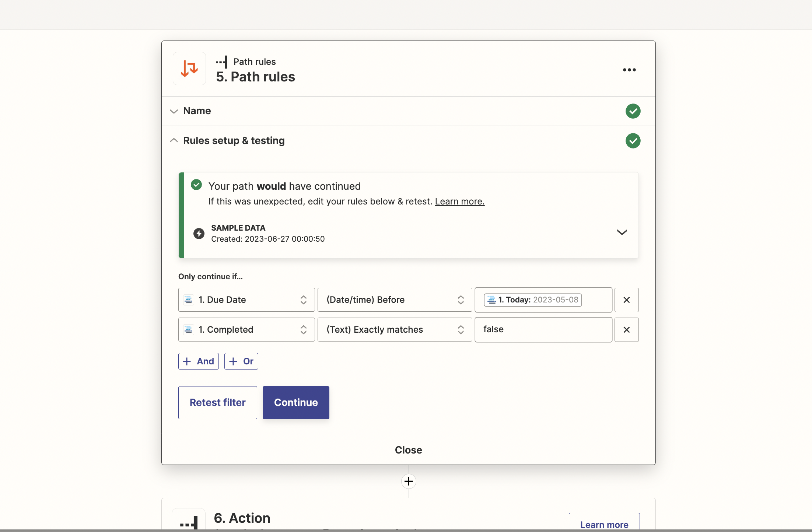Click the Action step icon for step 6
Screen dimensions: 812x532
[x=189, y=523]
